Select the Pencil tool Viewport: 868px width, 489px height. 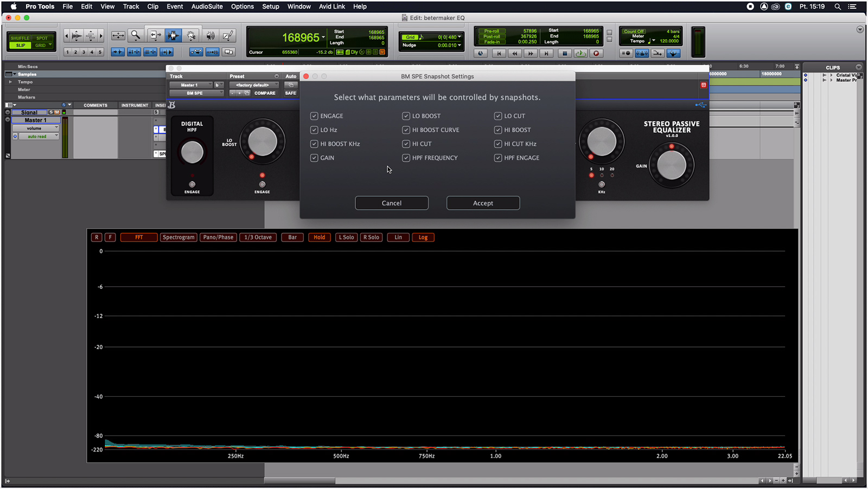coord(228,36)
